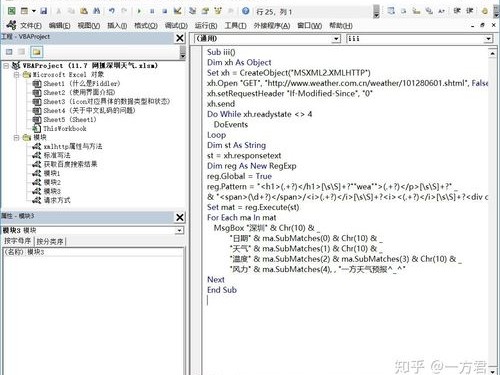Click the code window scroll up arrow
Viewport: 500px width, 375px height.
pos(492,53)
